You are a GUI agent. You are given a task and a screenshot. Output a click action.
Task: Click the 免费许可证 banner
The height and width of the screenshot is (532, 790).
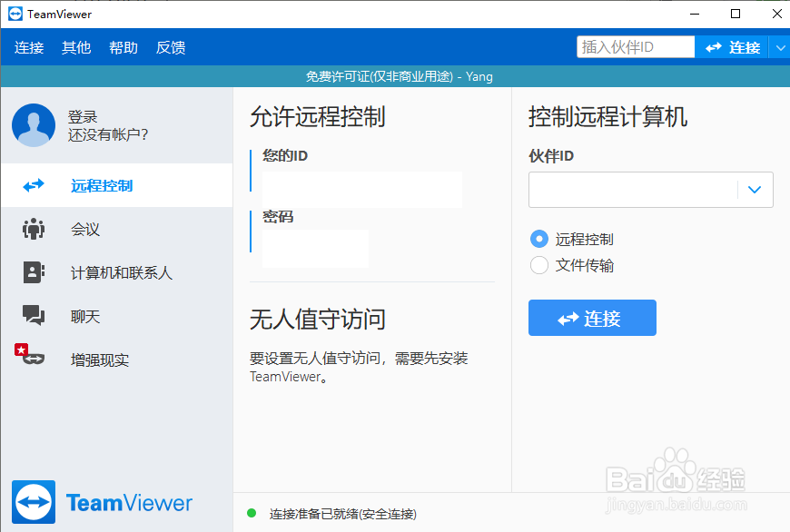395,76
